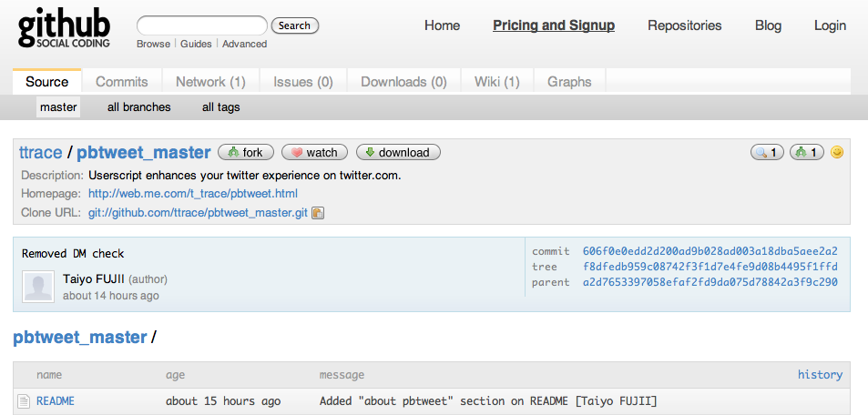
Task: Select the master branch
Action: [58, 106]
